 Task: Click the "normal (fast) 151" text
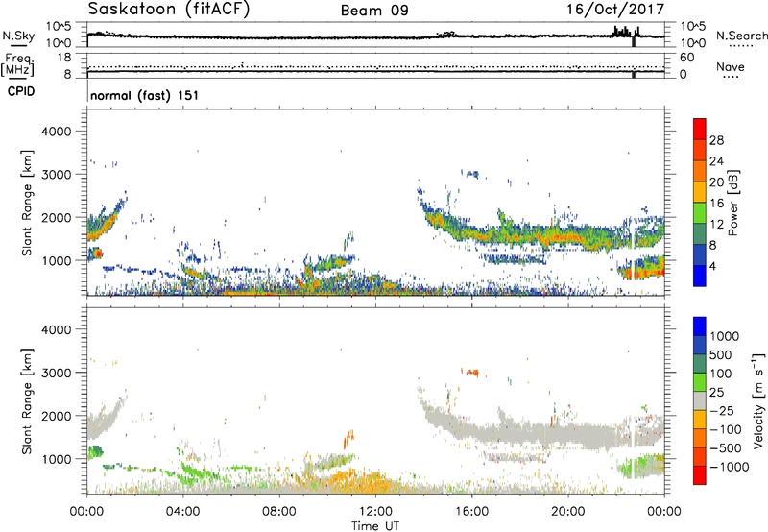145,95
